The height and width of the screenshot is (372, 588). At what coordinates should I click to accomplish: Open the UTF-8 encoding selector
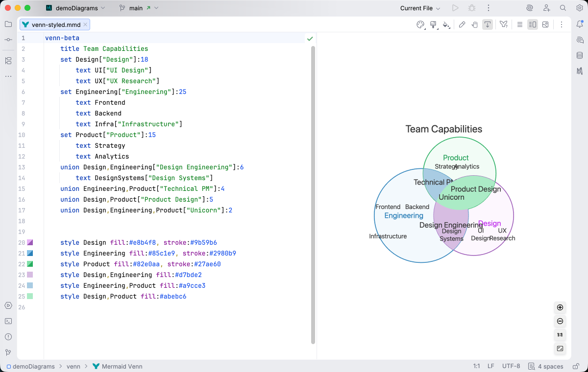click(x=511, y=366)
